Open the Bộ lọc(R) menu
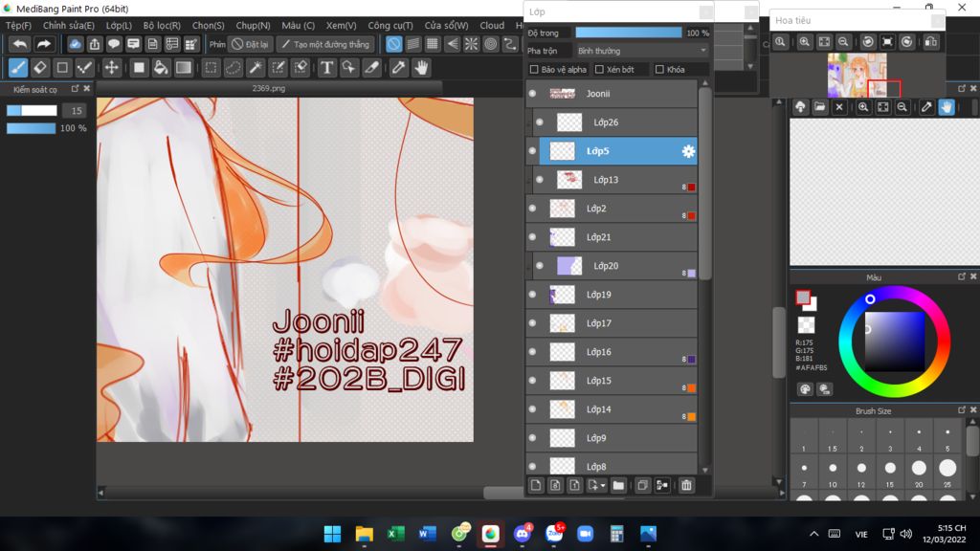The image size is (980, 551). pyautogui.click(x=162, y=26)
